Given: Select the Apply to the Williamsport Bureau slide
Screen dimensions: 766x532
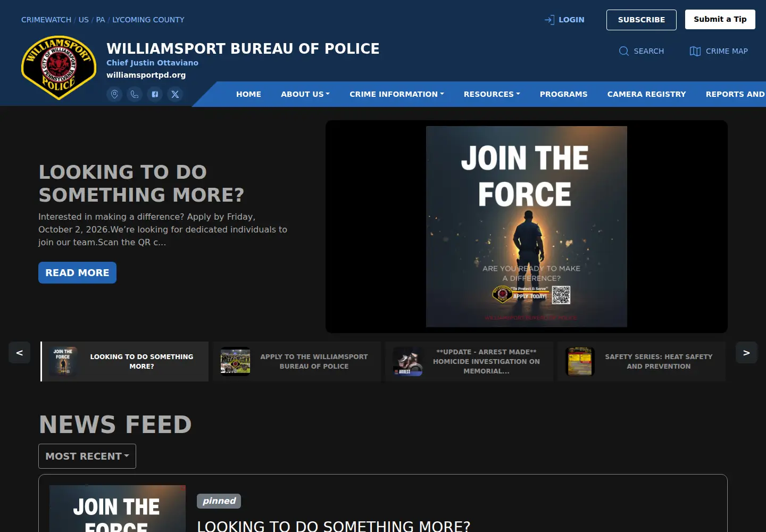Looking at the screenshot, I should coord(297,362).
